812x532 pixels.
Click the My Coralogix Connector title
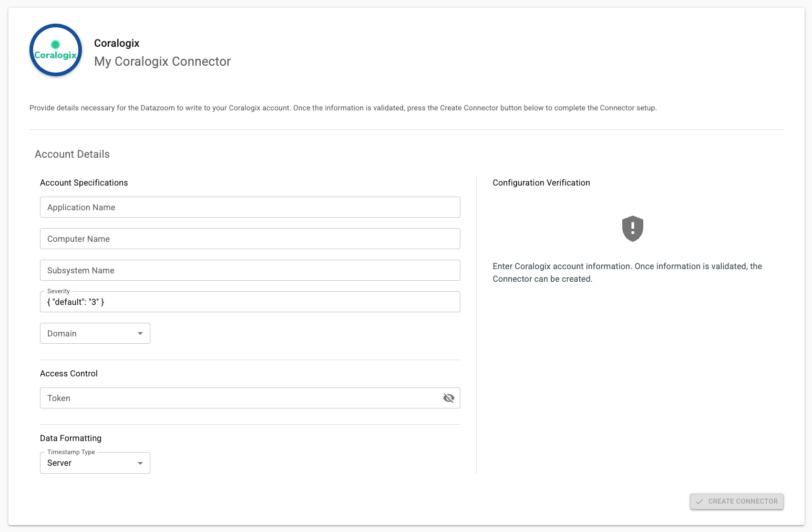(x=162, y=62)
